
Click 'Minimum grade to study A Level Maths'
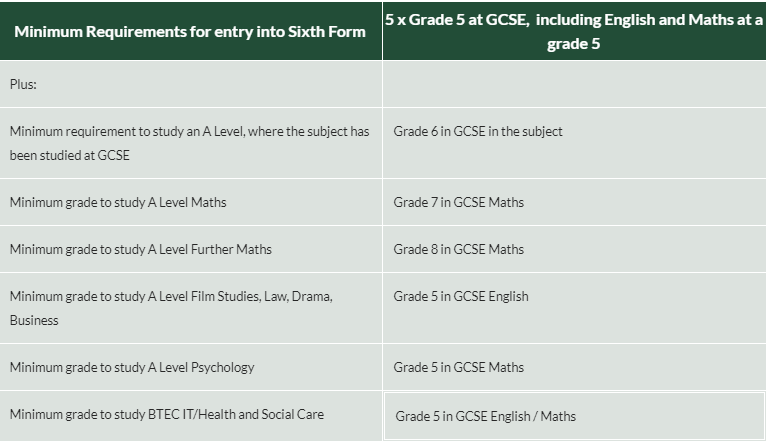click(191, 202)
